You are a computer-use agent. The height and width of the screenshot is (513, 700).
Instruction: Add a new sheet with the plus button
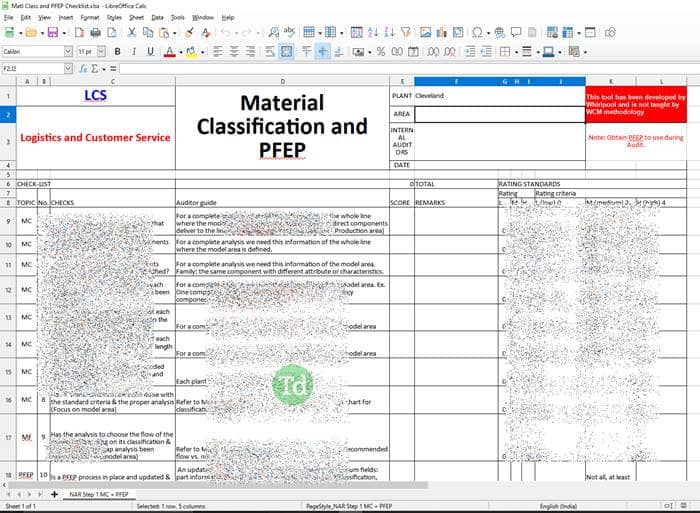click(x=54, y=494)
